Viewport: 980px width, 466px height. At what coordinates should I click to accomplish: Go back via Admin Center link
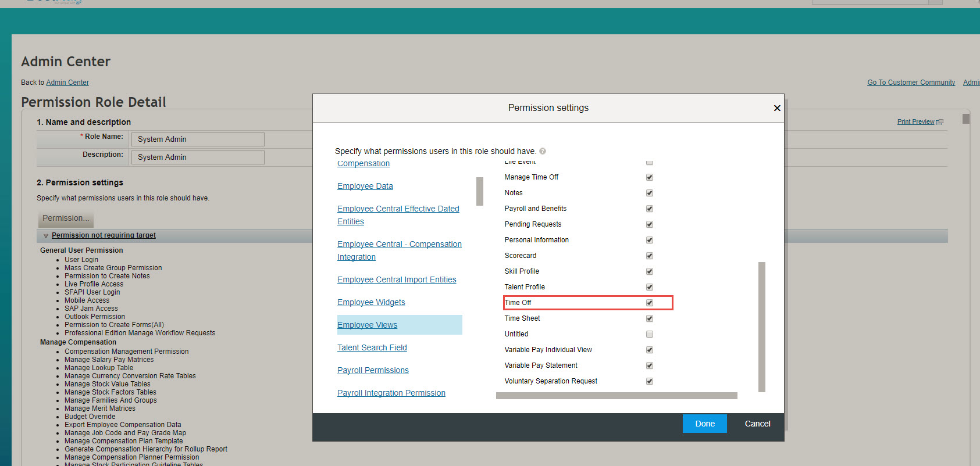click(x=67, y=83)
